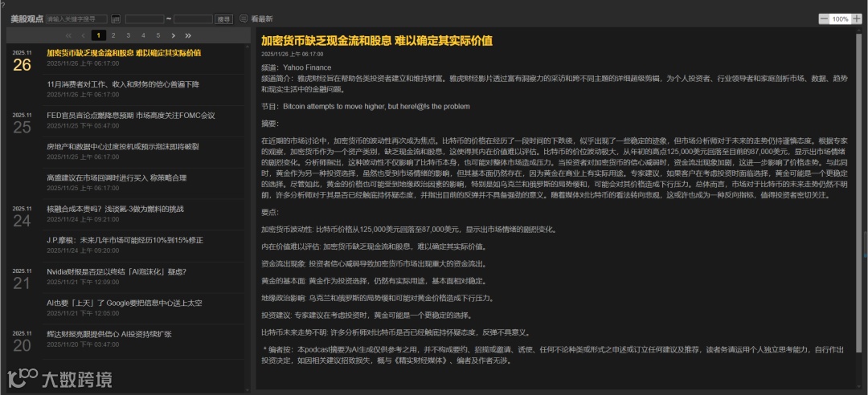Open article 加密货币缺乏现金流和股息 in list

coord(124,53)
